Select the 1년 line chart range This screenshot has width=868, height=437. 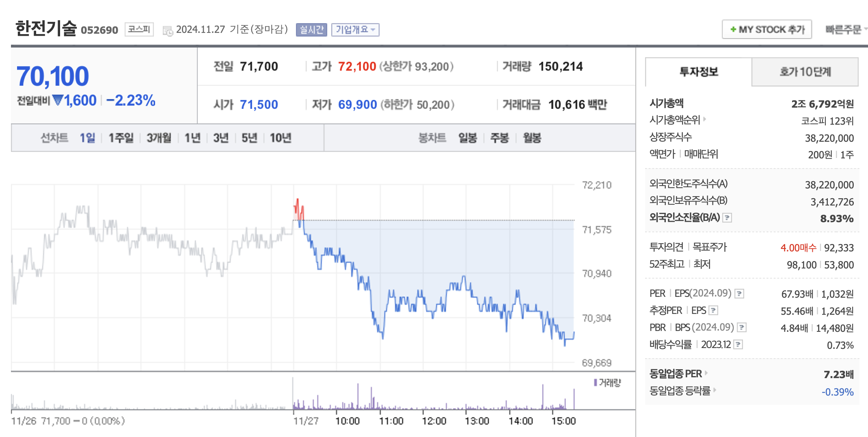(x=192, y=138)
